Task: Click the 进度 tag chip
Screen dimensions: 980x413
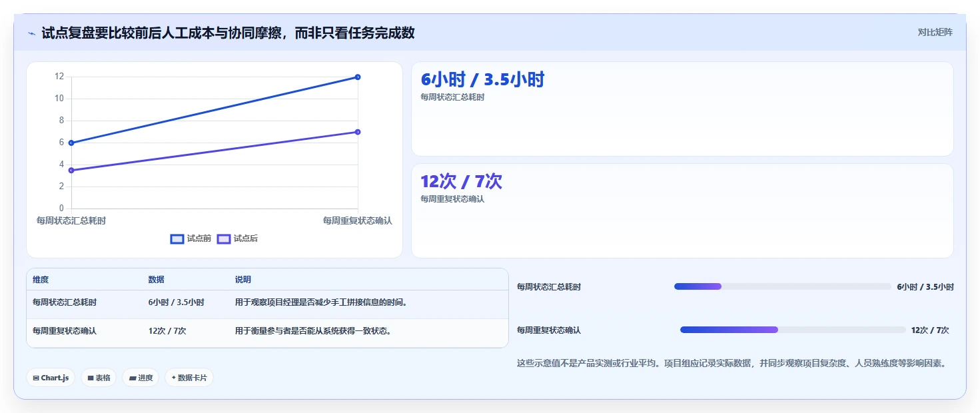Action: (141, 378)
